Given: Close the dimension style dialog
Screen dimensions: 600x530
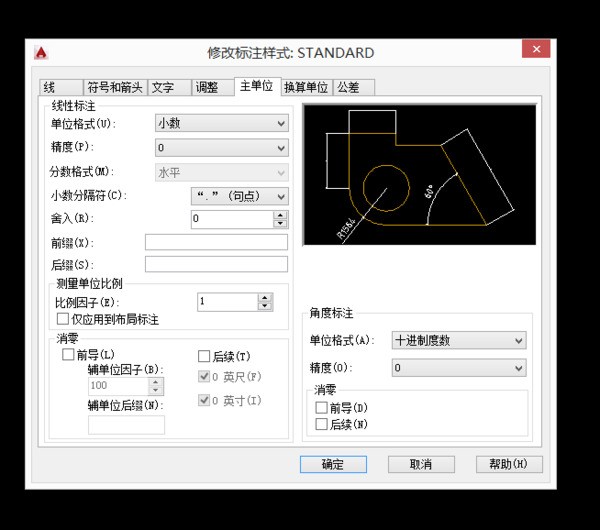Looking at the screenshot, I should 536,49.
